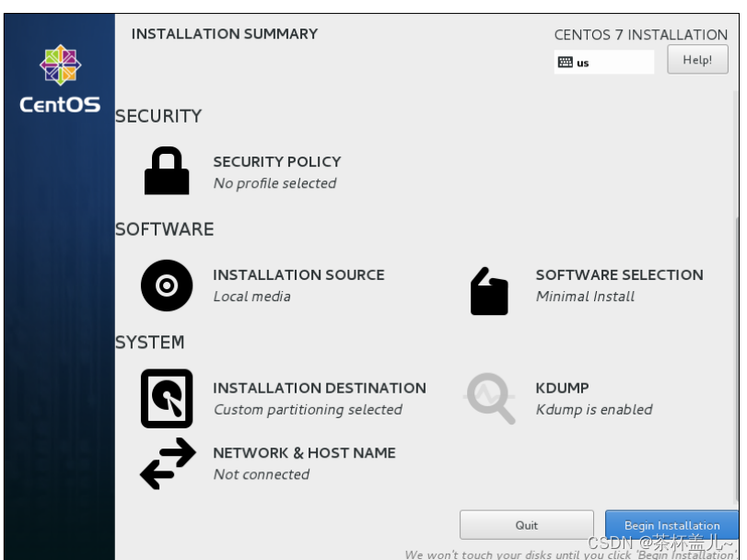Open the Installation Source disc icon

pos(167,286)
